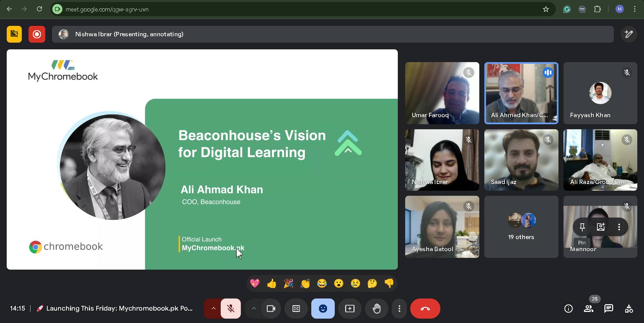Pin Mahnoor's tile with the pin icon
Image resolution: width=644 pixels, height=323 pixels.
tap(582, 227)
